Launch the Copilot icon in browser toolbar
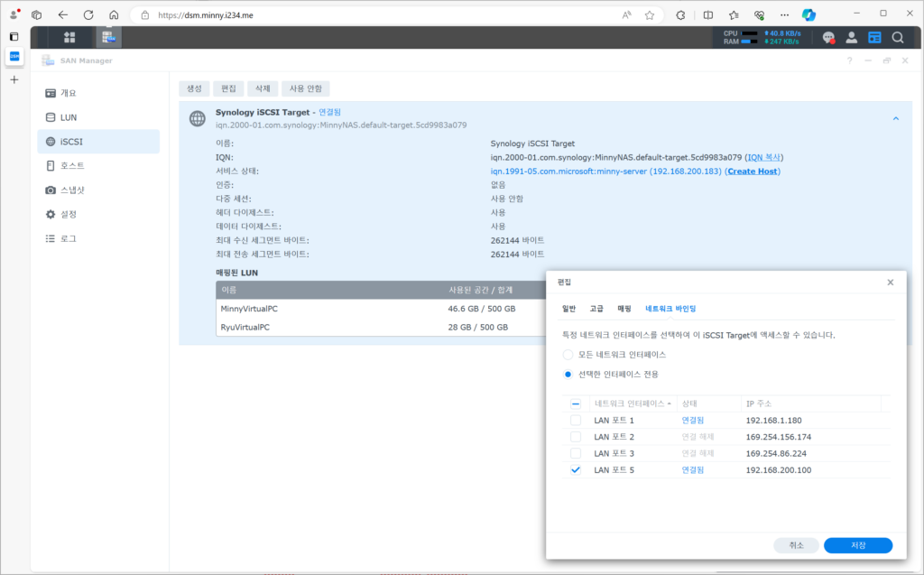This screenshot has height=575, width=924. click(808, 15)
